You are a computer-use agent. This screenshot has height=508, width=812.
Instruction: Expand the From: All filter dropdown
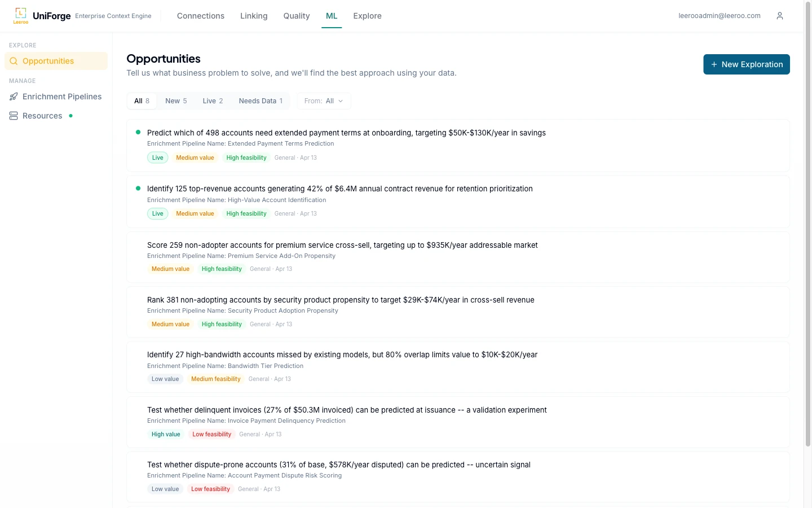coord(324,101)
